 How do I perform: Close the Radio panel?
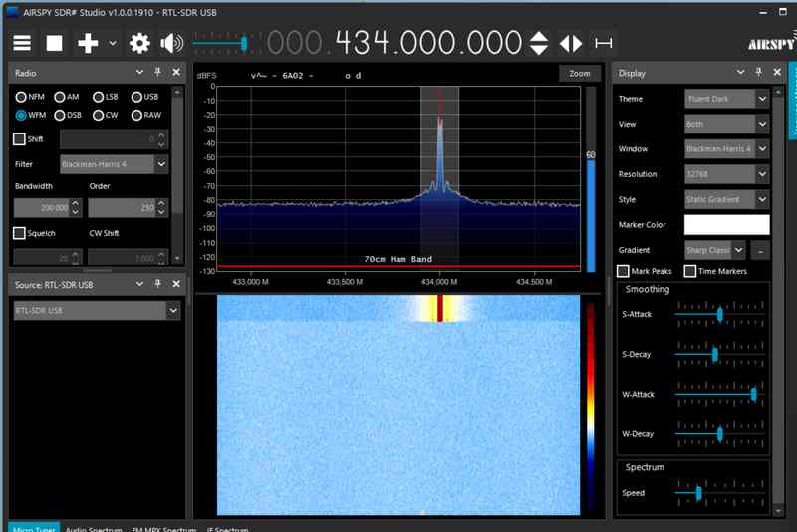click(176, 72)
